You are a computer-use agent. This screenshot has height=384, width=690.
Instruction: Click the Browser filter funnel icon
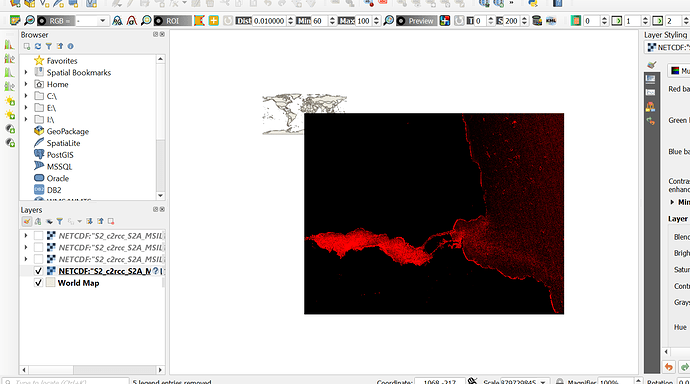[49, 46]
